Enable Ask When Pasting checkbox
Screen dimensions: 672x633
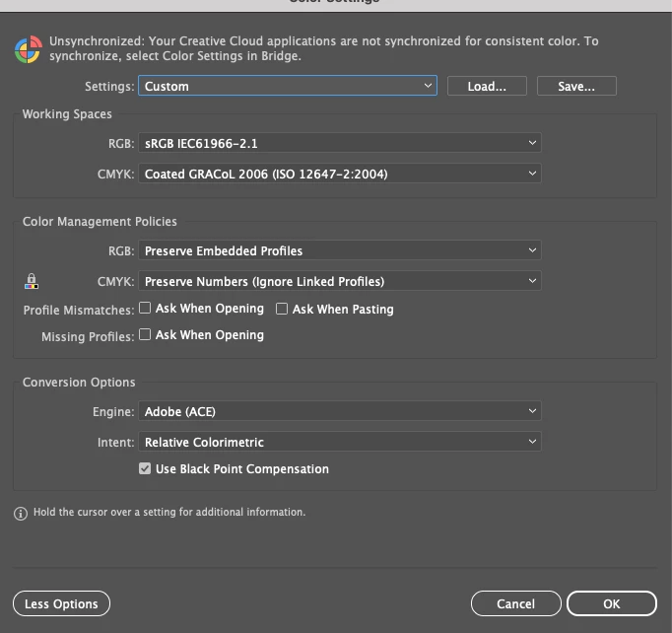[x=282, y=309]
